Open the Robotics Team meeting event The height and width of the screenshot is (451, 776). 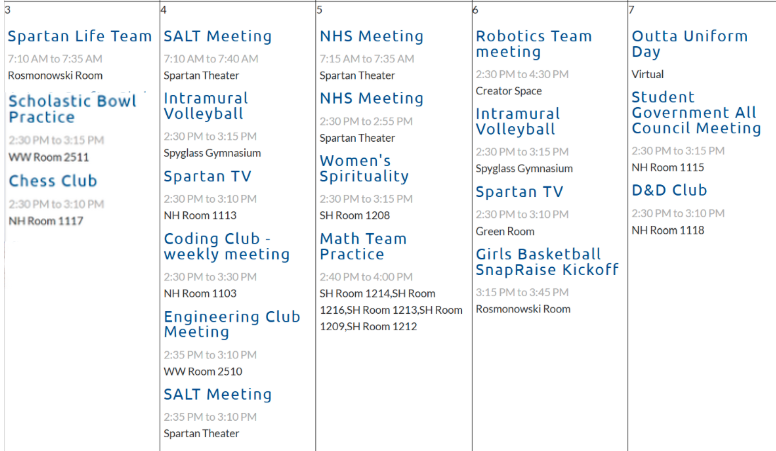pos(534,44)
